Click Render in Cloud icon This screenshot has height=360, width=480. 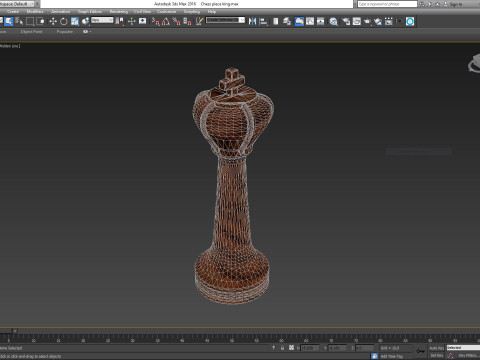(378, 21)
